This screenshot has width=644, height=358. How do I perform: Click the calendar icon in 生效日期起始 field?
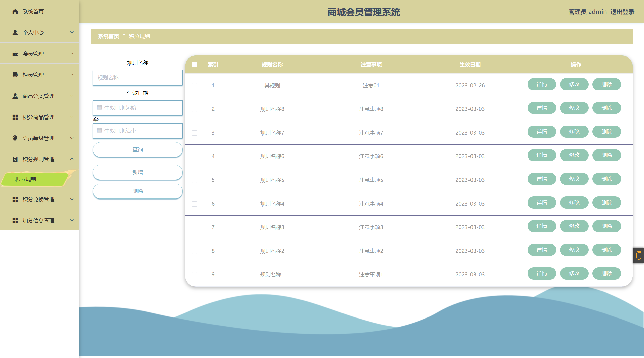[99, 108]
